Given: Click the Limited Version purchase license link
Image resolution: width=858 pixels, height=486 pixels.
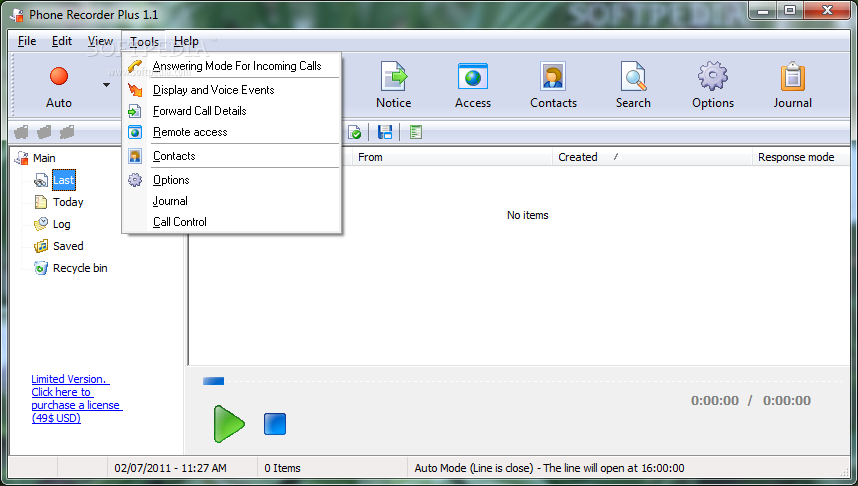Looking at the screenshot, I should [x=77, y=398].
